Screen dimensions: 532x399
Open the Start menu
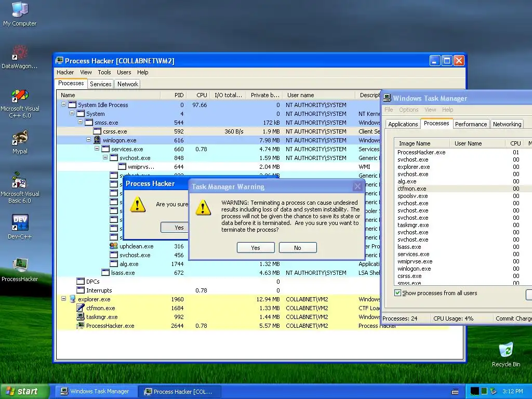click(x=24, y=391)
